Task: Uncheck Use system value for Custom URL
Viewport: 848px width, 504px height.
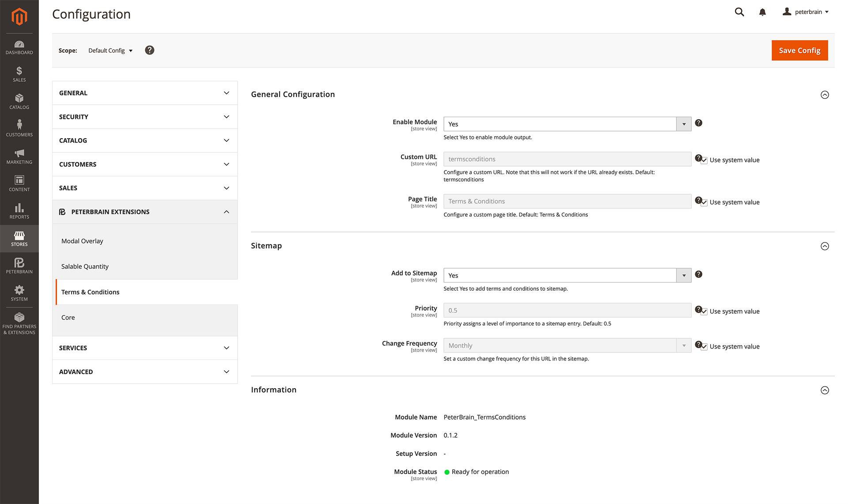Action: (704, 160)
